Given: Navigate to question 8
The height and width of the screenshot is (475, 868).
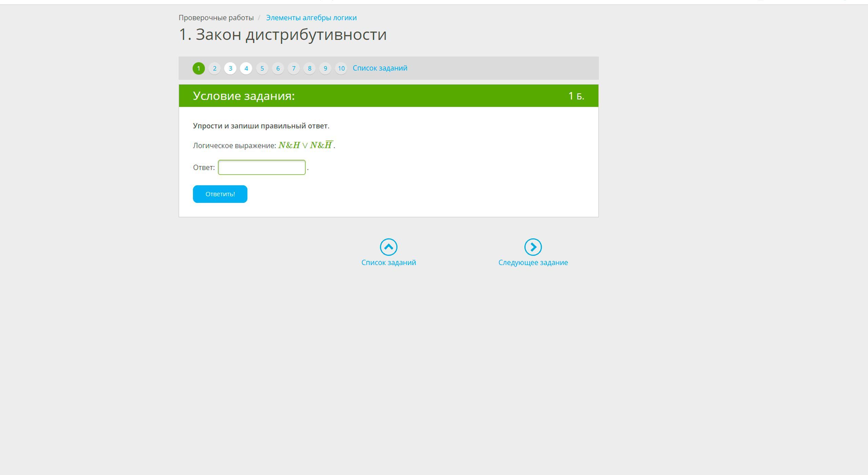Looking at the screenshot, I should (309, 68).
